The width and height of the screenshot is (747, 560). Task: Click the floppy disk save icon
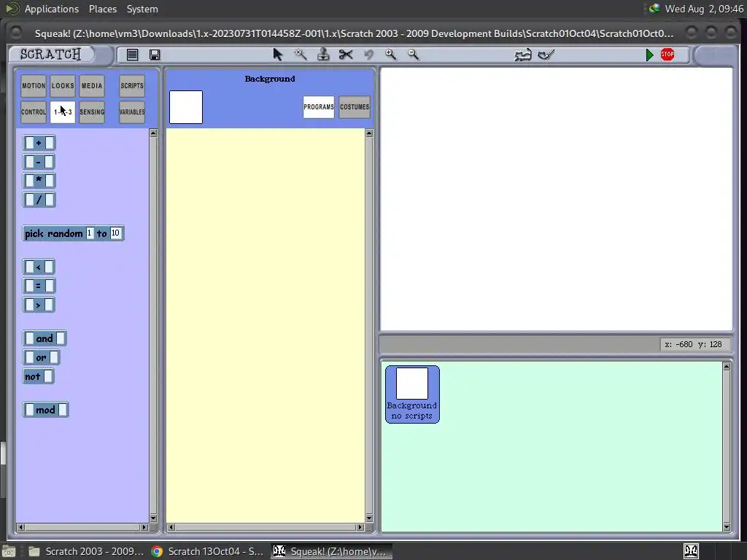click(155, 55)
